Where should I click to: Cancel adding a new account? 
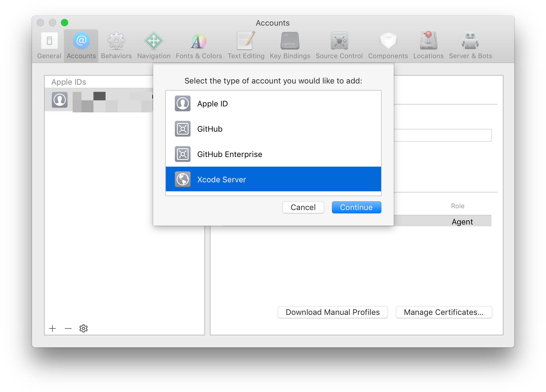point(303,207)
